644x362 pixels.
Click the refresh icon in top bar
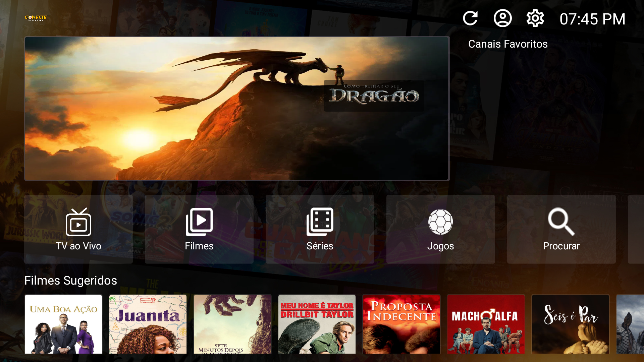point(470,18)
